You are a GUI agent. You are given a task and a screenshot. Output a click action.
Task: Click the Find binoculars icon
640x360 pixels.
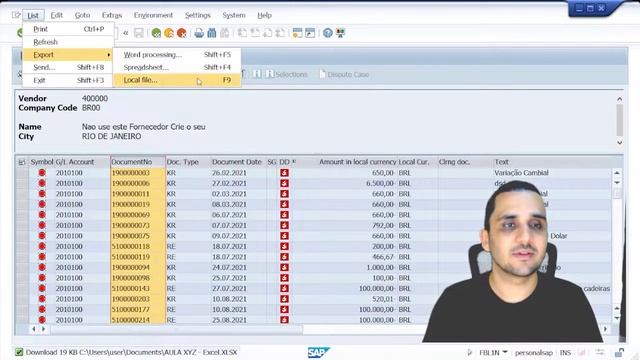(211, 33)
